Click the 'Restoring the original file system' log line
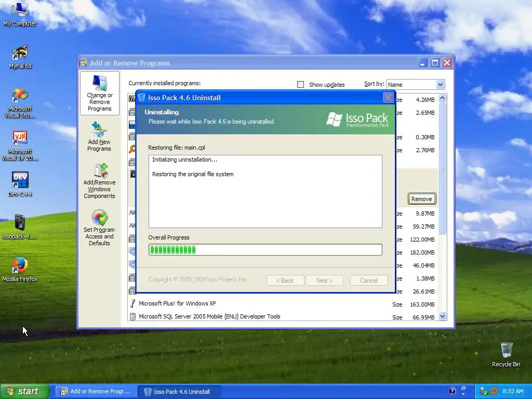532x399 pixels. click(193, 174)
